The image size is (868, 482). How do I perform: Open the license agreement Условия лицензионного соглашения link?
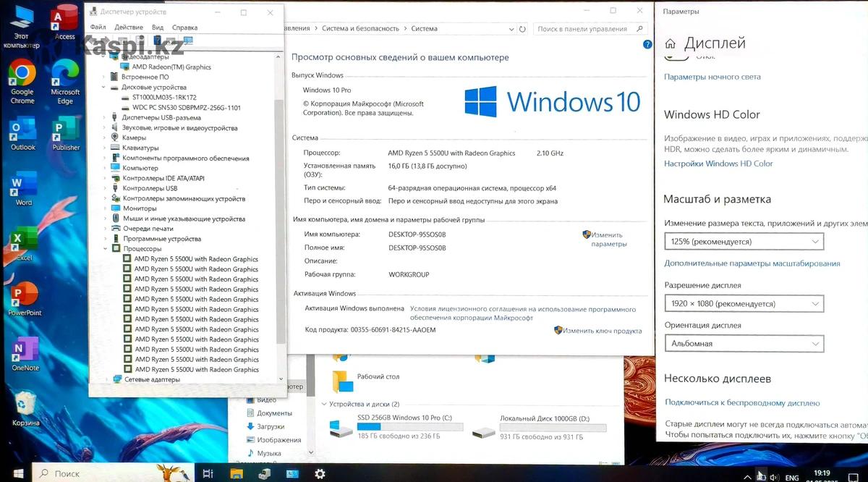coord(523,313)
